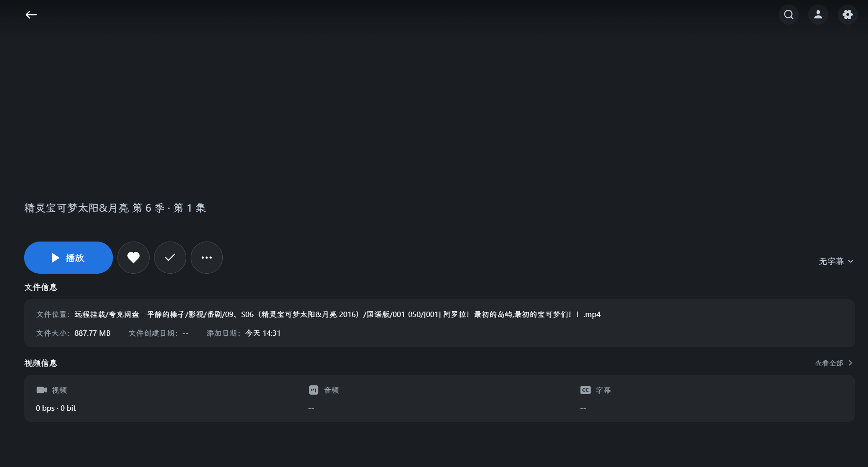
Task: Select the 视频信息 section header
Action: pos(40,363)
